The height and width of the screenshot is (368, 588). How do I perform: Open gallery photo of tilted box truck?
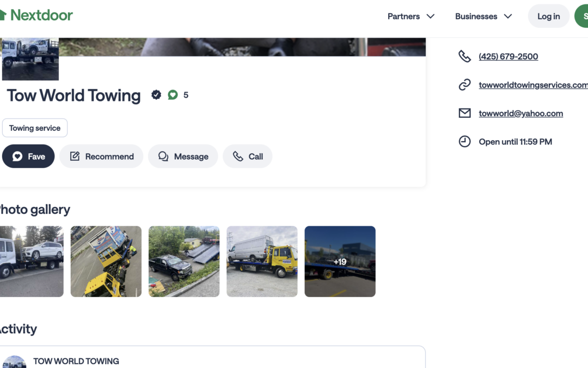(x=106, y=261)
